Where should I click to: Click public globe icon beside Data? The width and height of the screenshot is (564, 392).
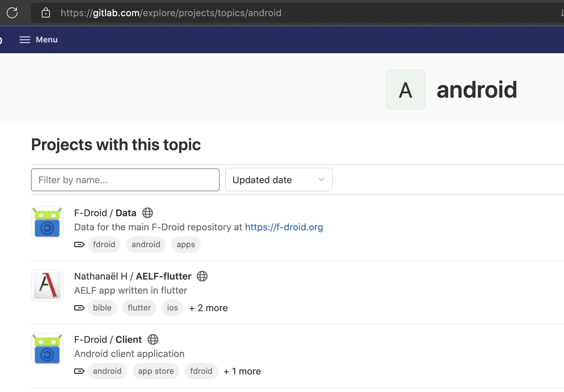click(148, 213)
